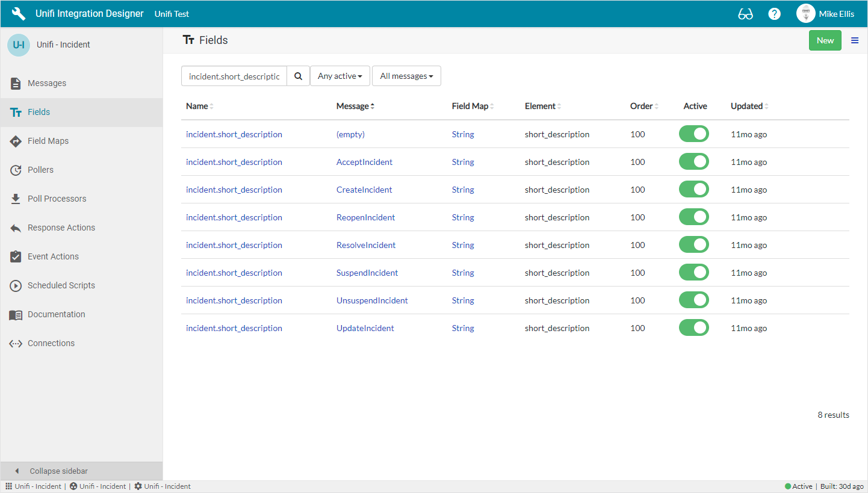Click the glasses icon in the header
The width and height of the screenshot is (868, 493).
(x=745, y=14)
